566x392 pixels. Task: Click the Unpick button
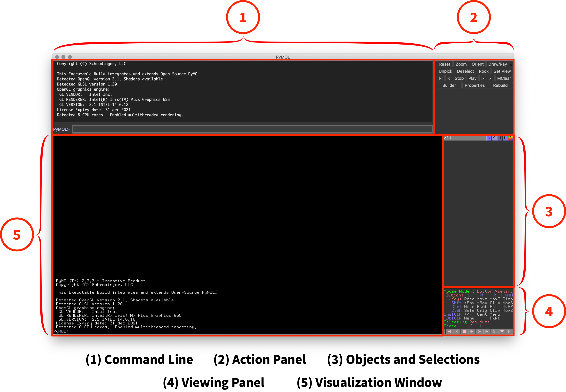click(x=445, y=71)
